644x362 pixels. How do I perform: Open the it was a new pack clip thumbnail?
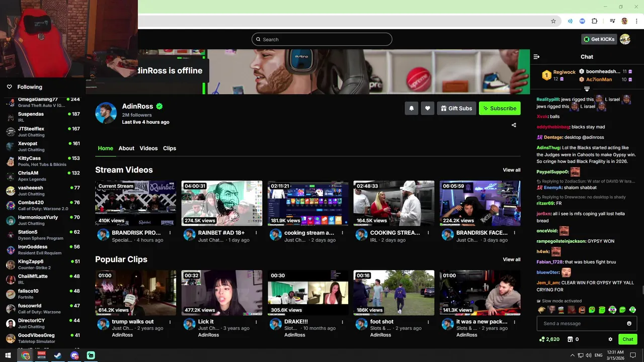(480, 293)
